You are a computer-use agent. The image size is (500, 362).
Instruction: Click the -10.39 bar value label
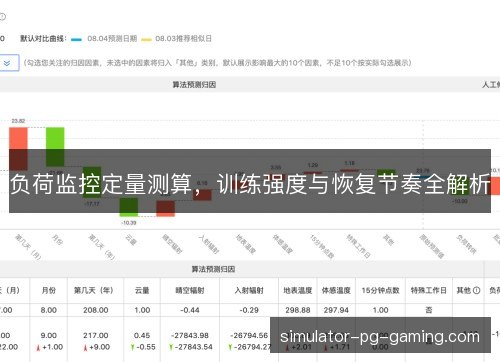(129, 223)
